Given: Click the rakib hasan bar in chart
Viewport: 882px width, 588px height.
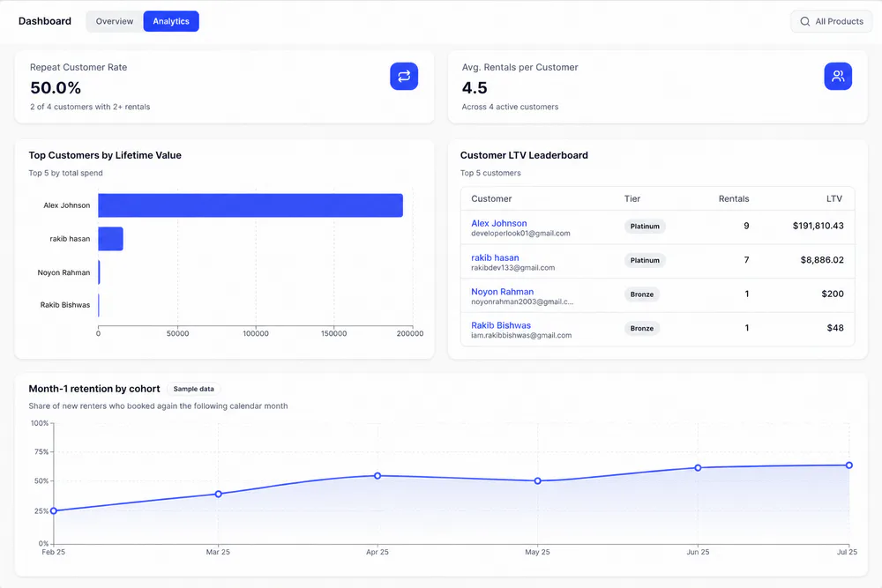Looking at the screenshot, I should click(x=111, y=239).
